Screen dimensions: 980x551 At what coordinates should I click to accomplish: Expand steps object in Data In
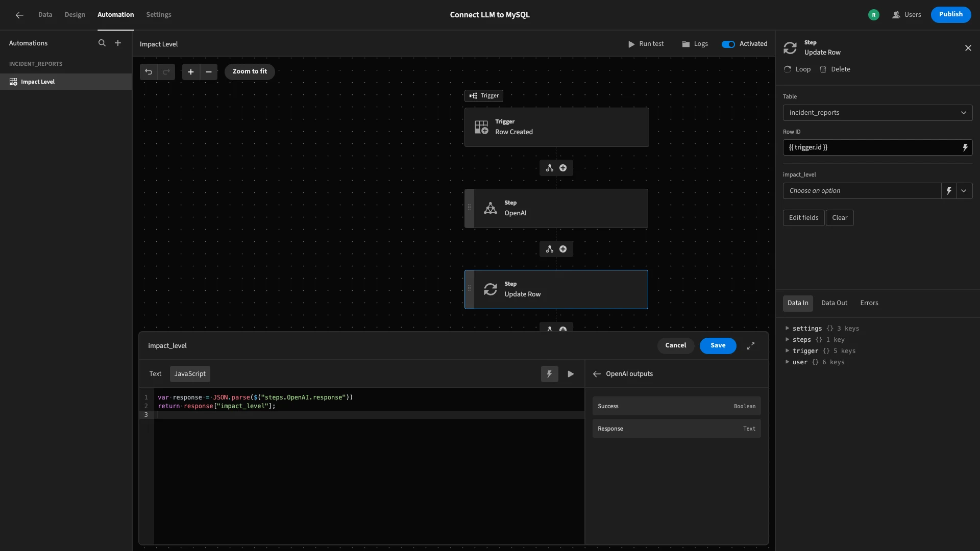(787, 340)
